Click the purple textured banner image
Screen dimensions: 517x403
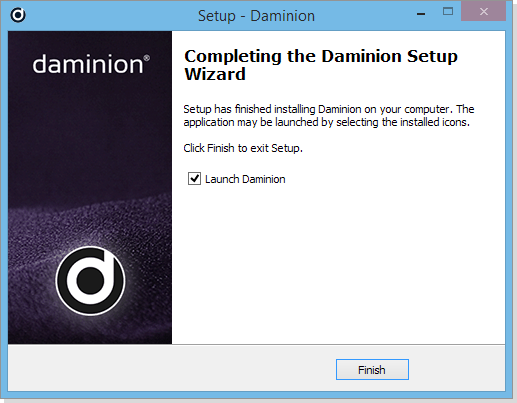[x=90, y=187]
